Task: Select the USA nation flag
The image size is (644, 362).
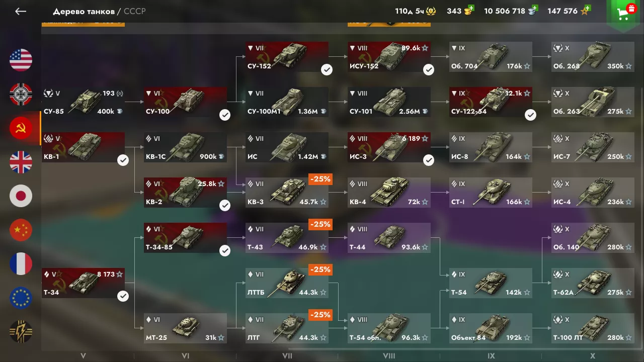Action: click(21, 60)
